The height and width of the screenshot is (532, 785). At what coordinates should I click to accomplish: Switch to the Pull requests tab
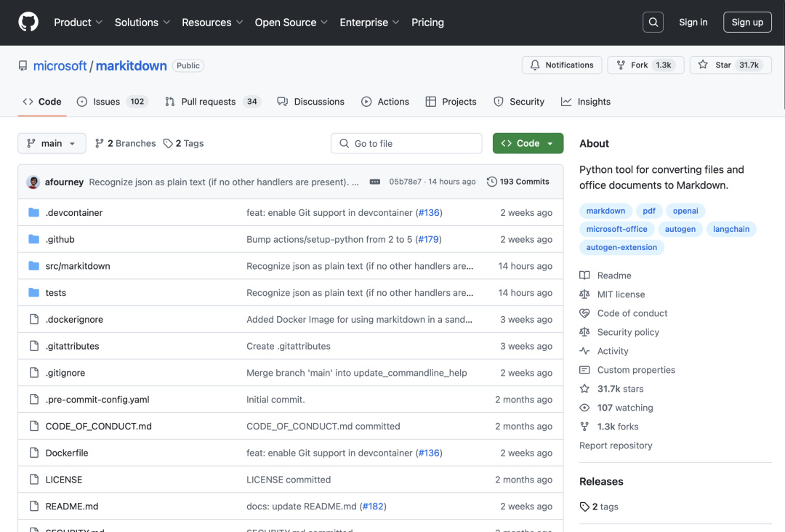(x=213, y=102)
